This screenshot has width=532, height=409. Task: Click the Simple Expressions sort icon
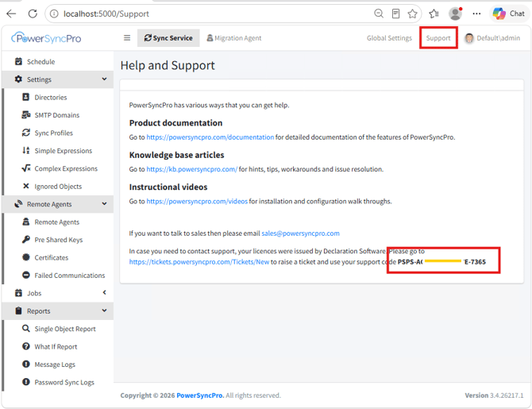point(25,150)
